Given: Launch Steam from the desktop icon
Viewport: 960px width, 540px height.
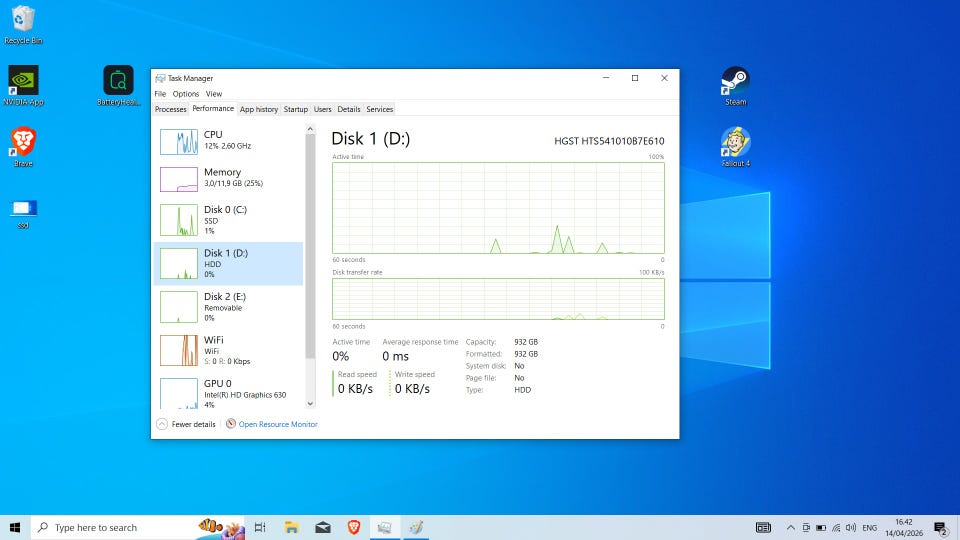Looking at the screenshot, I should [735, 86].
